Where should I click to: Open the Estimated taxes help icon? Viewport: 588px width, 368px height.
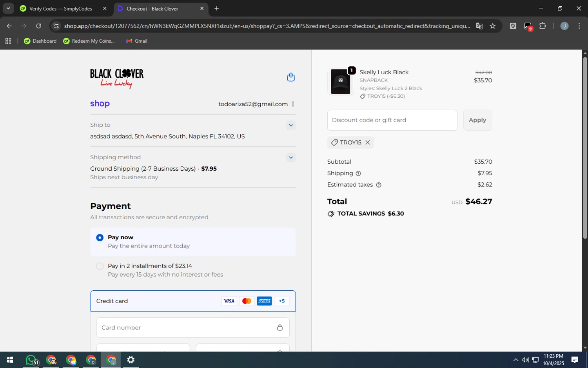[379, 185]
